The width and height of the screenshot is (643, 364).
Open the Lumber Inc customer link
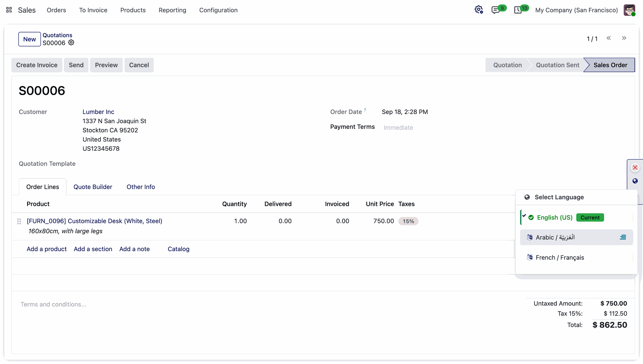(98, 112)
